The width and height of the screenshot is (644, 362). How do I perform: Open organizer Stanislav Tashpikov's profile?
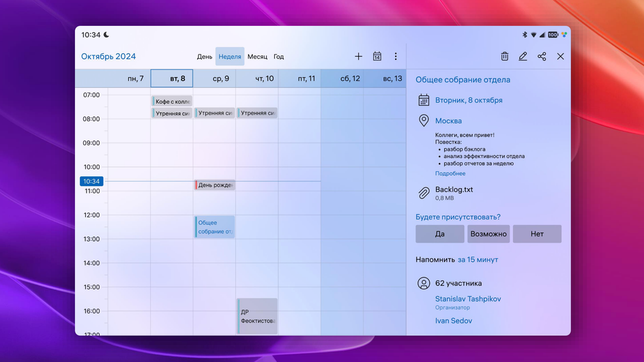click(x=468, y=299)
